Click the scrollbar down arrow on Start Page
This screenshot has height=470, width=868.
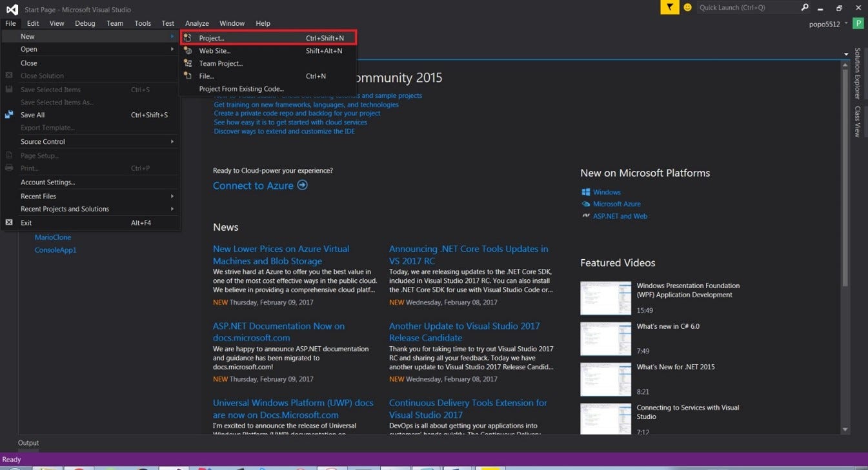coord(845,429)
